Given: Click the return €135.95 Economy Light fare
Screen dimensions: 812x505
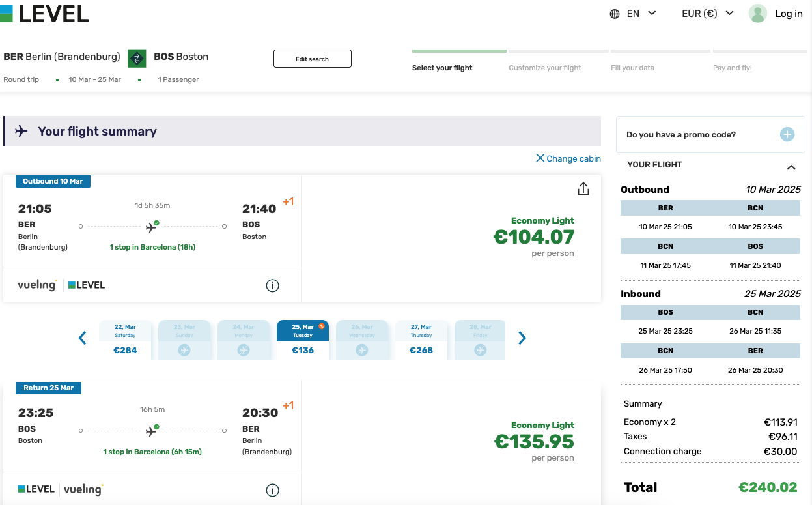Looking at the screenshot, I should pyautogui.click(x=534, y=441).
